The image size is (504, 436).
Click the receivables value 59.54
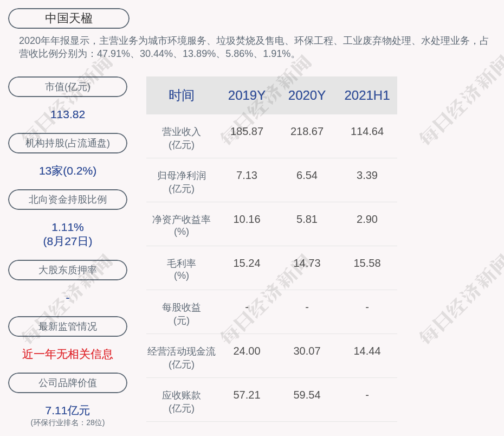[x=307, y=395]
